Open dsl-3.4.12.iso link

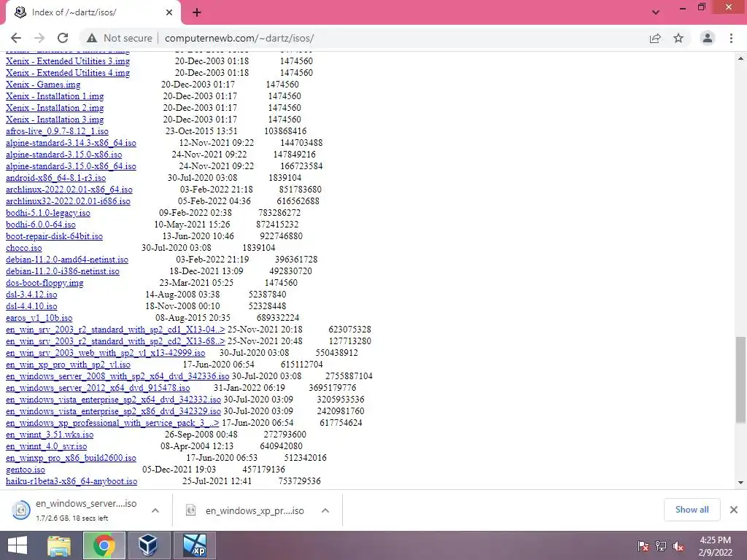tap(31, 295)
